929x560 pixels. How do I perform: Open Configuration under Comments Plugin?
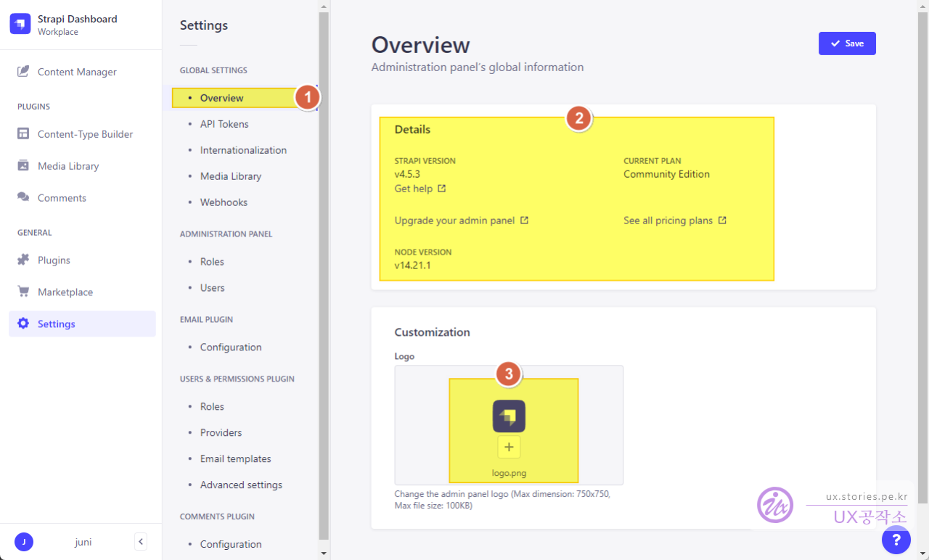231,545
